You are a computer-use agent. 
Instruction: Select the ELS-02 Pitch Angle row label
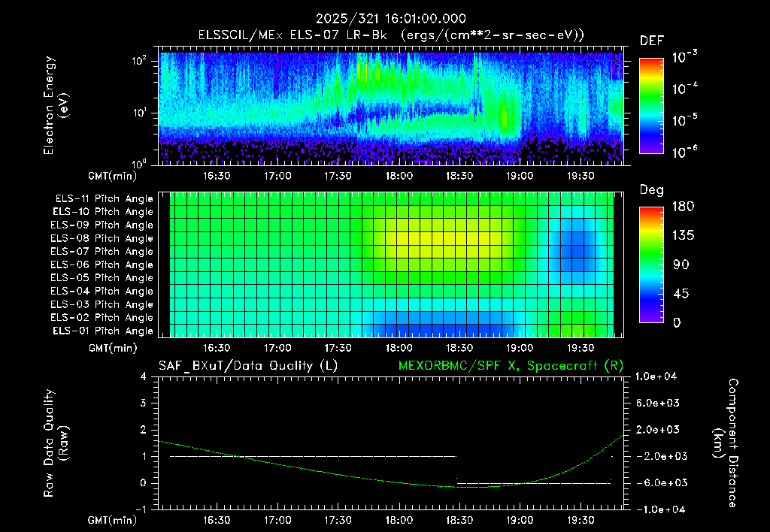click(102, 318)
